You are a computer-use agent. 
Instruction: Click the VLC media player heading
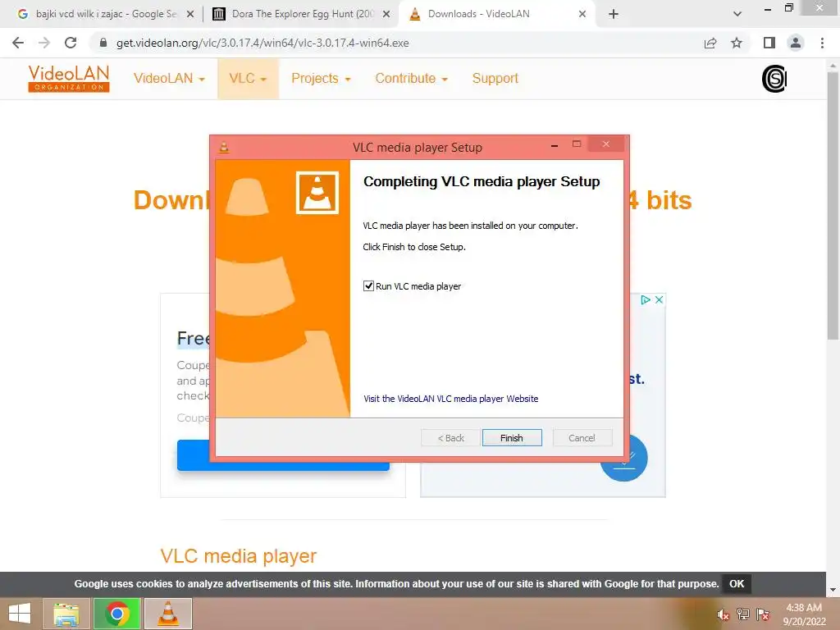(x=239, y=556)
